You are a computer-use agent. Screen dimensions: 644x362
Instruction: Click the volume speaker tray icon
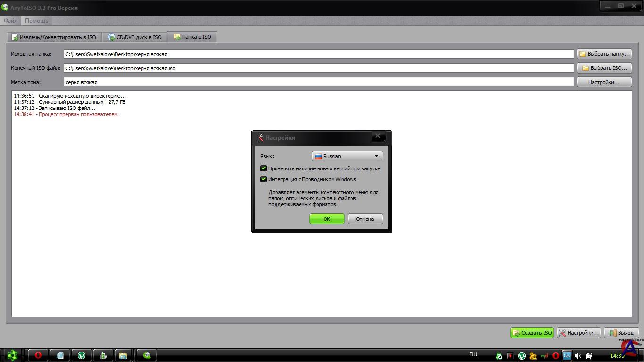578,356
